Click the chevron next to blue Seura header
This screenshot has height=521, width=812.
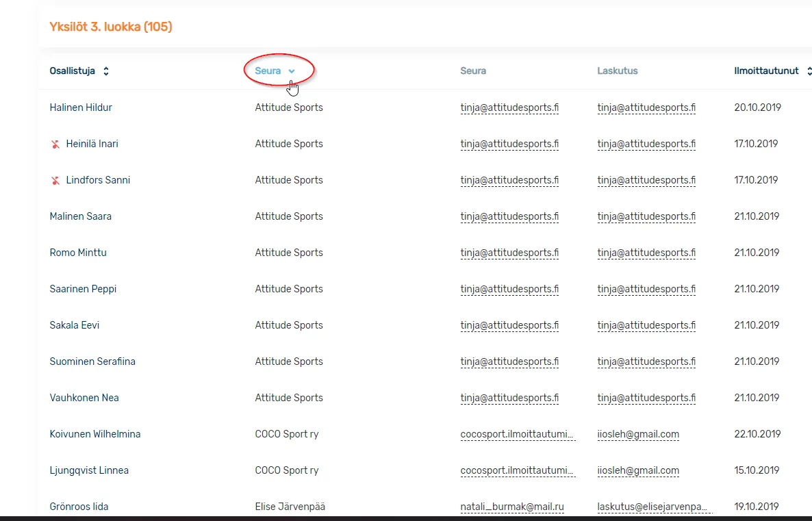pos(292,71)
